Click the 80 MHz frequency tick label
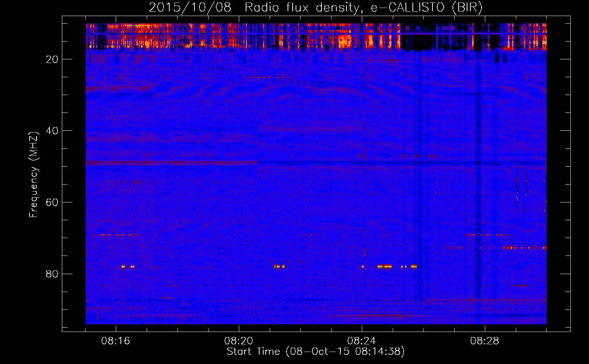The height and width of the screenshot is (364, 589). (x=52, y=274)
